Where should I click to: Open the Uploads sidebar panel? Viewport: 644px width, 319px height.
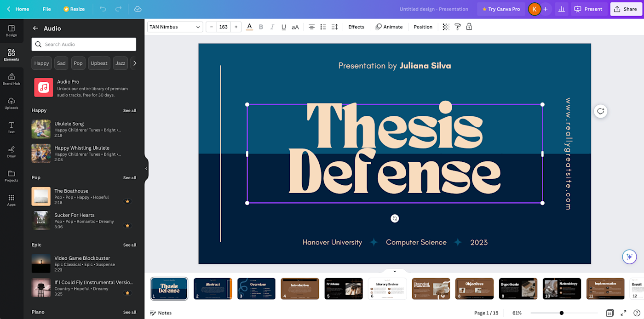11,103
